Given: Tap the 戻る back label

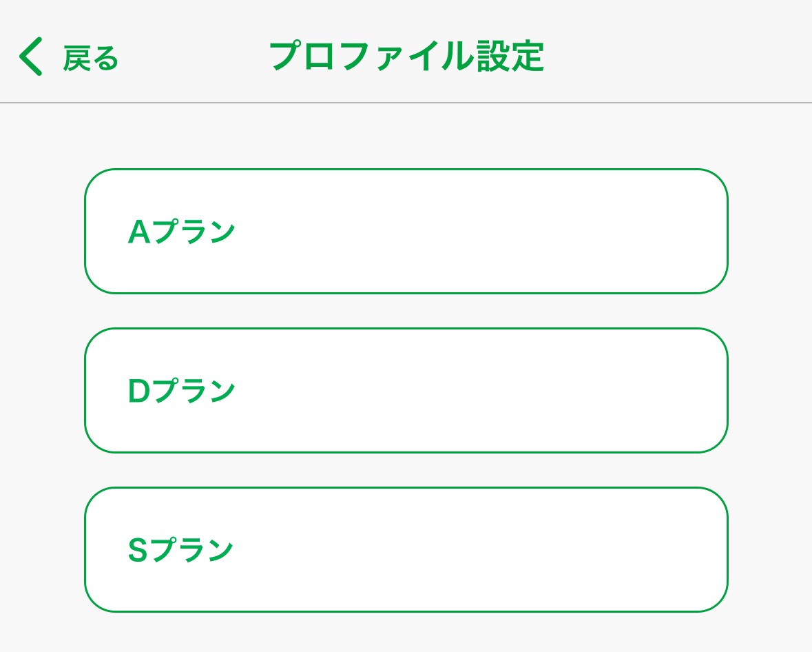Looking at the screenshot, I should 91,59.
